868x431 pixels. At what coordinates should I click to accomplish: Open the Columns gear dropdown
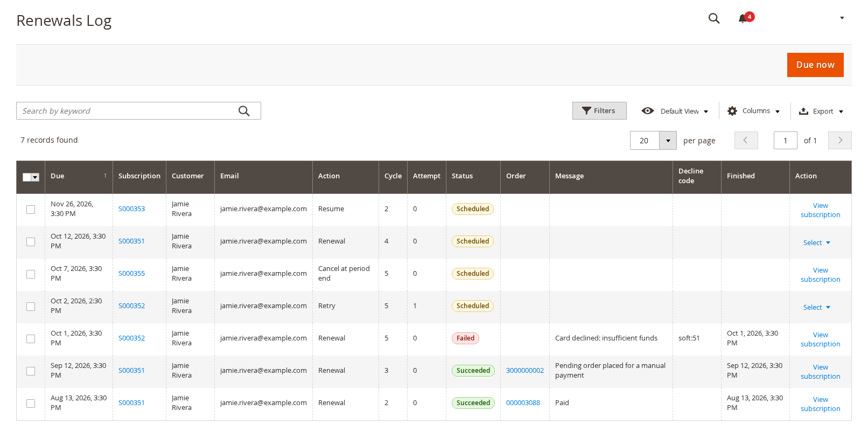[x=753, y=111]
